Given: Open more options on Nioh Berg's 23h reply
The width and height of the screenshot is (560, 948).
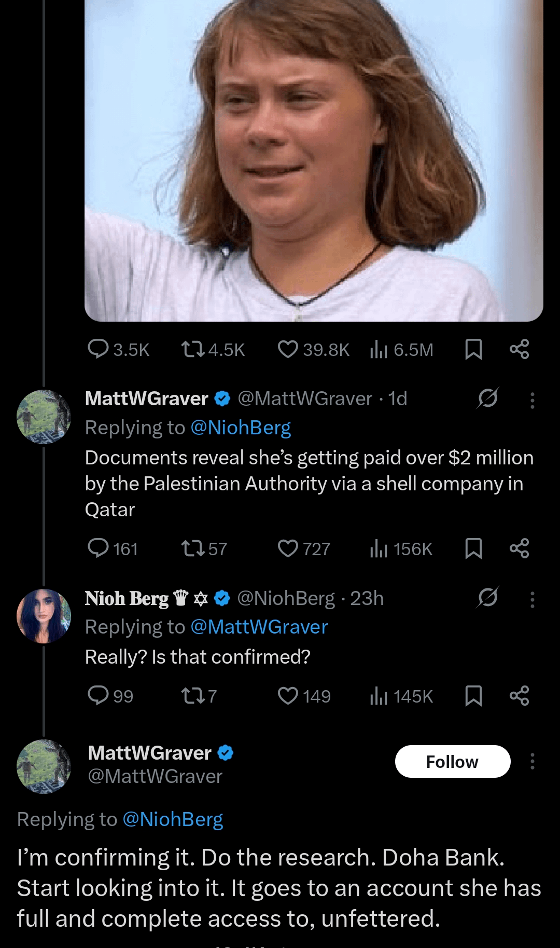Looking at the screenshot, I should (x=532, y=599).
